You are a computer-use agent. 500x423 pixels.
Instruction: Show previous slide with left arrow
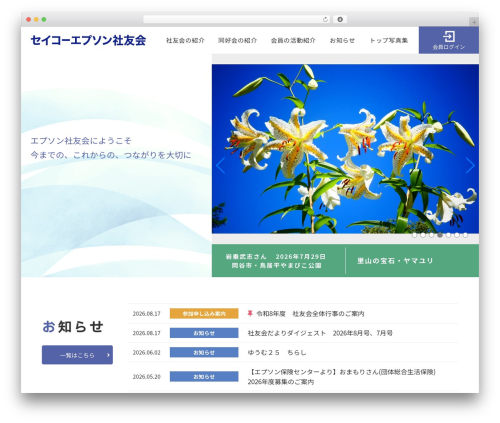(x=220, y=165)
